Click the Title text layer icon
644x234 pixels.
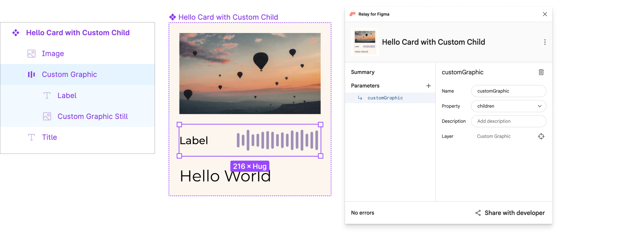(x=31, y=137)
